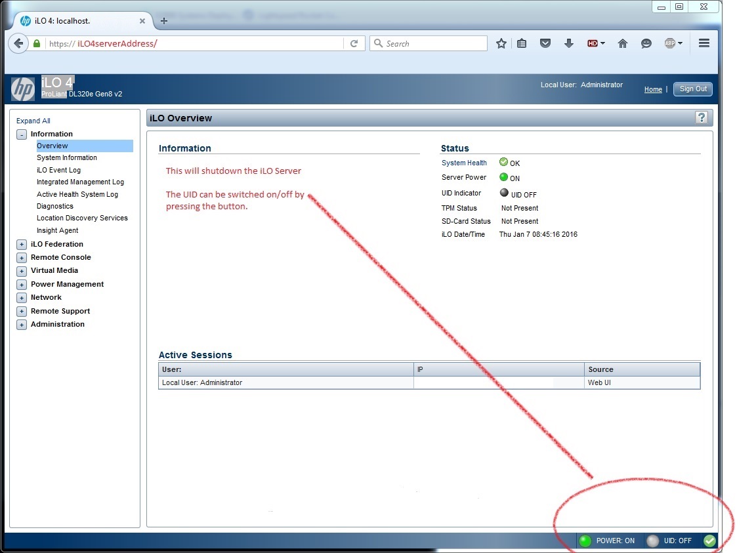Click the green padlock site identity icon
756x553 pixels.
point(37,43)
